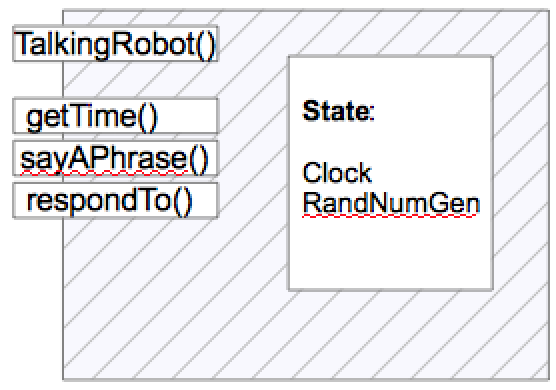
Task: Select the TalkingRobot() constructor box
Action: (x=115, y=44)
